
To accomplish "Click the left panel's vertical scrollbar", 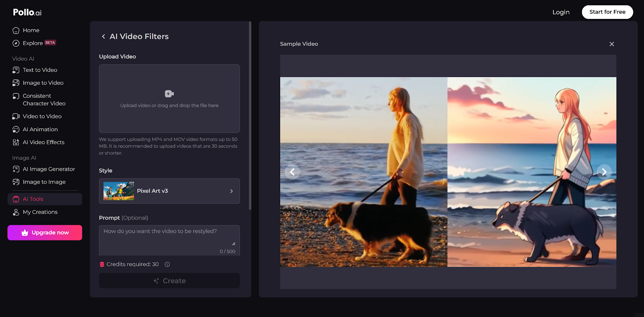I will pos(250,117).
